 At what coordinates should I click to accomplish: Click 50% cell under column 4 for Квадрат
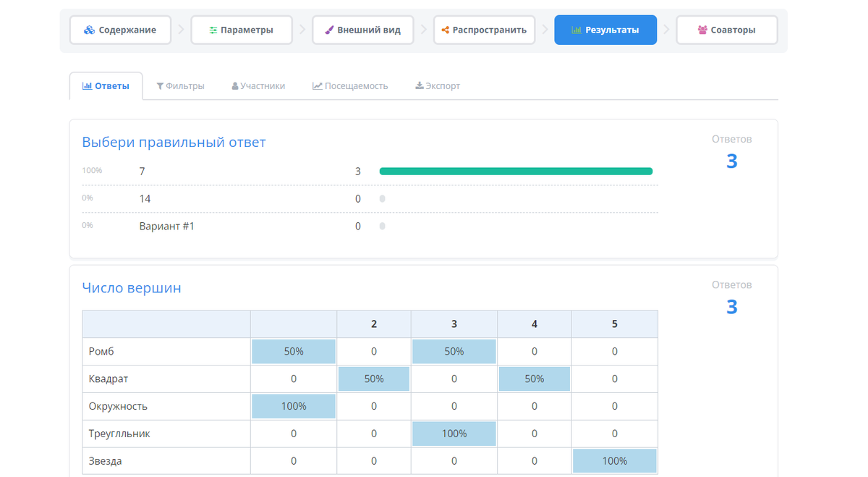pyautogui.click(x=535, y=379)
